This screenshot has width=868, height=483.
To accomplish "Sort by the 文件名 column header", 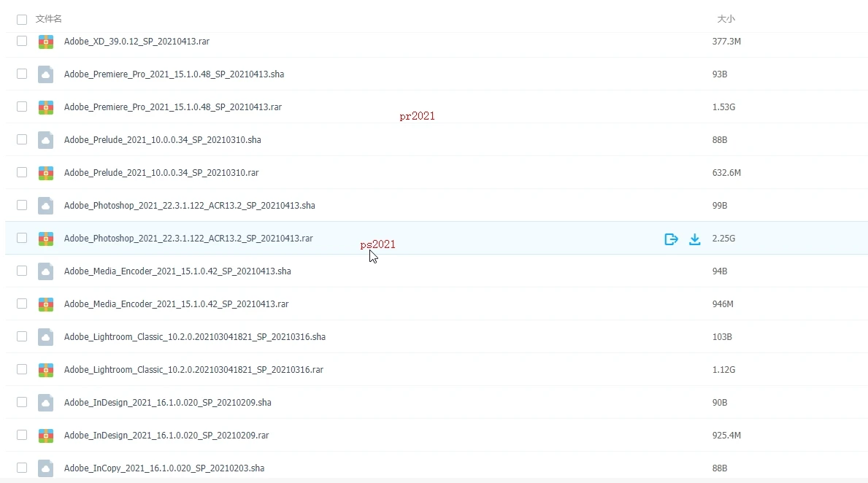I will point(49,19).
